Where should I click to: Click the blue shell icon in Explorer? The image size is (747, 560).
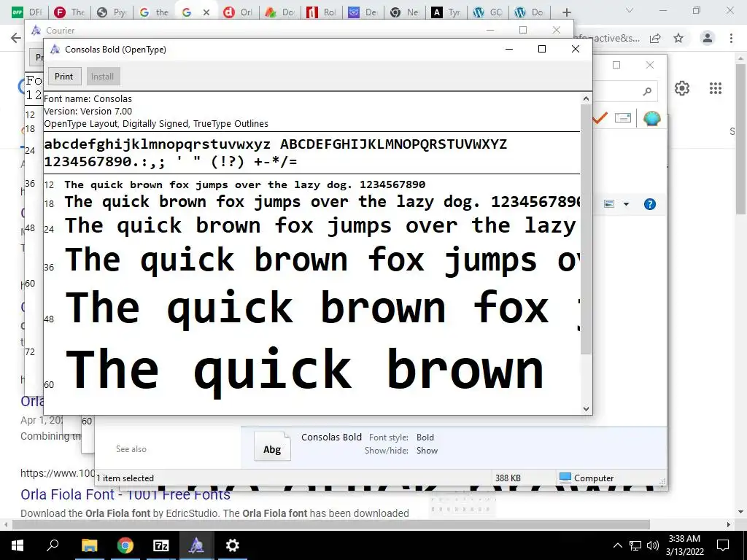point(651,118)
